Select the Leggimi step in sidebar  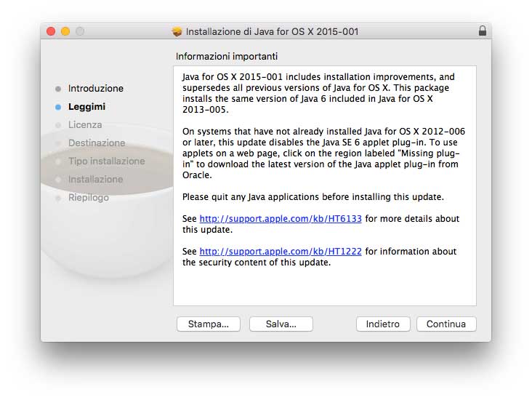(x=87, y=107)
